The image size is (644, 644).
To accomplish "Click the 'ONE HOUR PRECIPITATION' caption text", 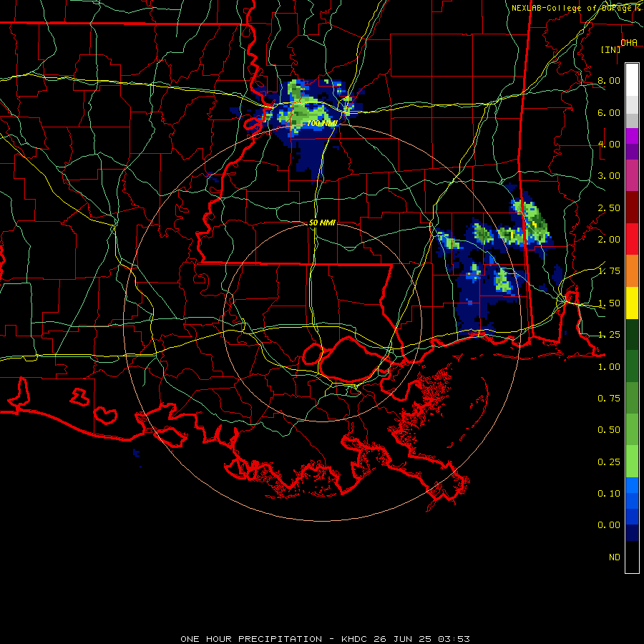I will [x=251, y=639].
